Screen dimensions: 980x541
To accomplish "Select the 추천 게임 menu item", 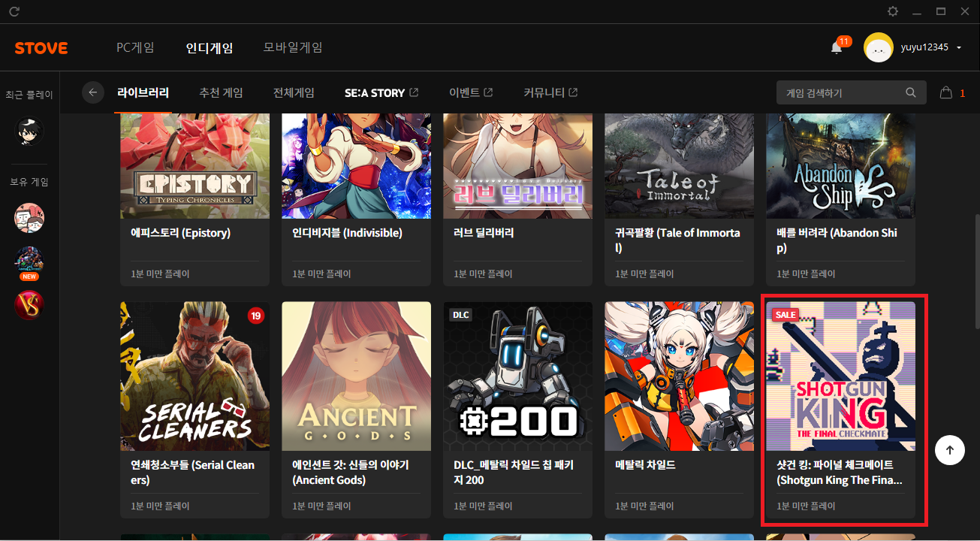I will coord(221,93).
